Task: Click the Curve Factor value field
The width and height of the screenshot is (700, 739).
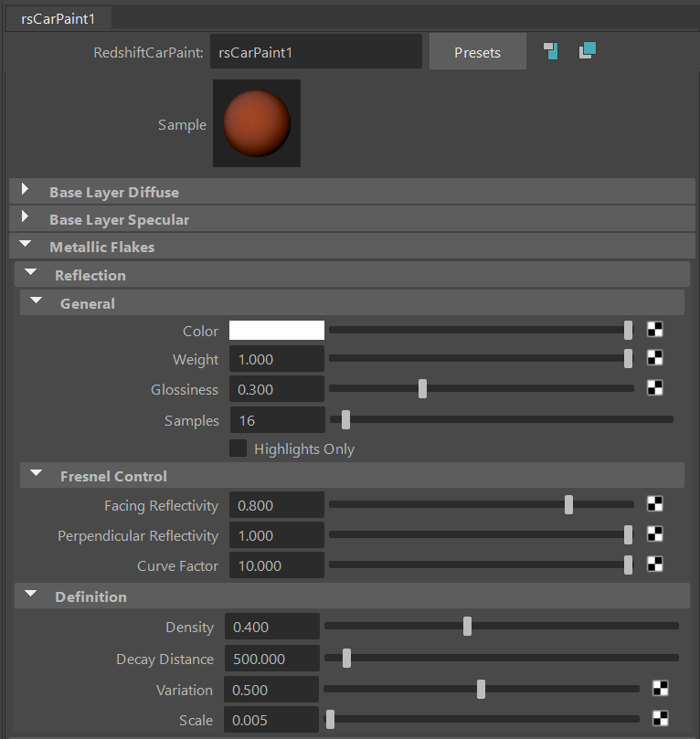Action: pos(277,565)
